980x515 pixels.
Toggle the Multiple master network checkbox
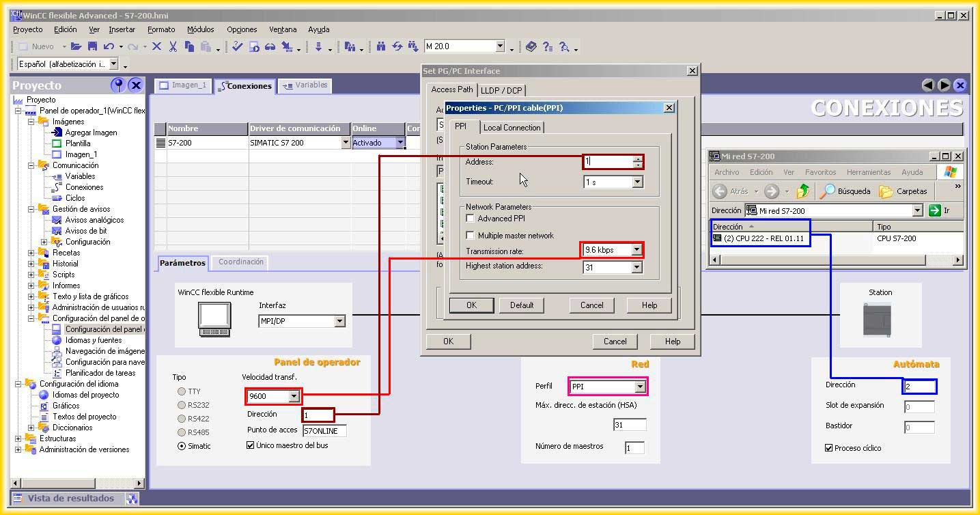click(470, 236)
